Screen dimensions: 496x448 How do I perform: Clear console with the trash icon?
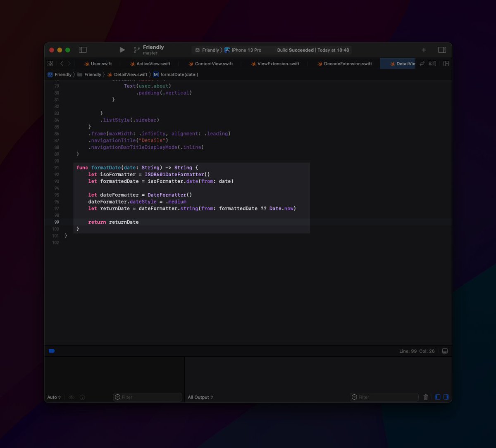pyautogui.click(x=426, y=397)
